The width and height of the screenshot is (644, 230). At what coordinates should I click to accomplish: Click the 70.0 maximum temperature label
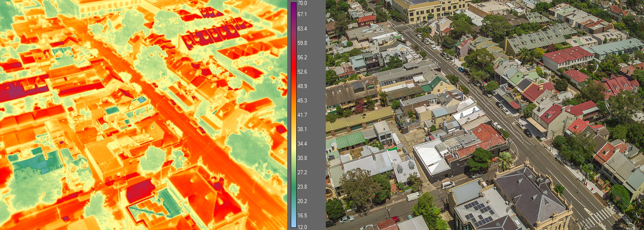(302, 3)
